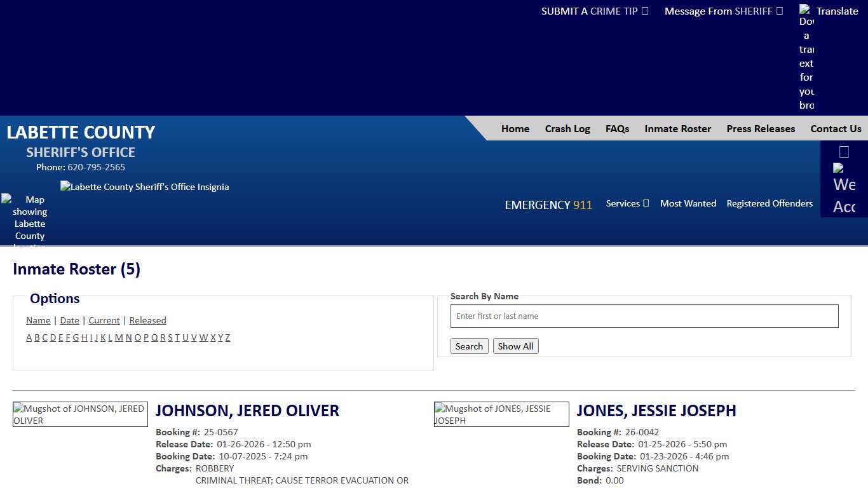The height and width of the screenshot is (488, 868).
Task: Go to Press Releases tab
Action: point(761,128)
